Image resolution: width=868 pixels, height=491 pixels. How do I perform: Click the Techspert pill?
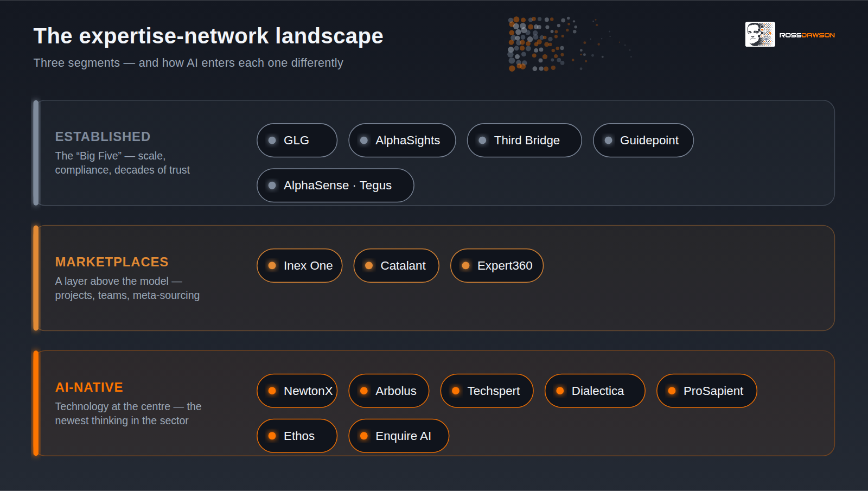(487, 391)
